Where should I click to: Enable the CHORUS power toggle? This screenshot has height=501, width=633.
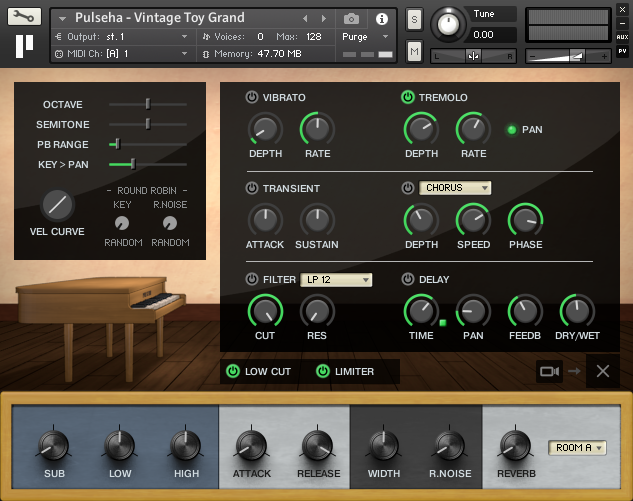pyautogui.click(x=408, y=188)
